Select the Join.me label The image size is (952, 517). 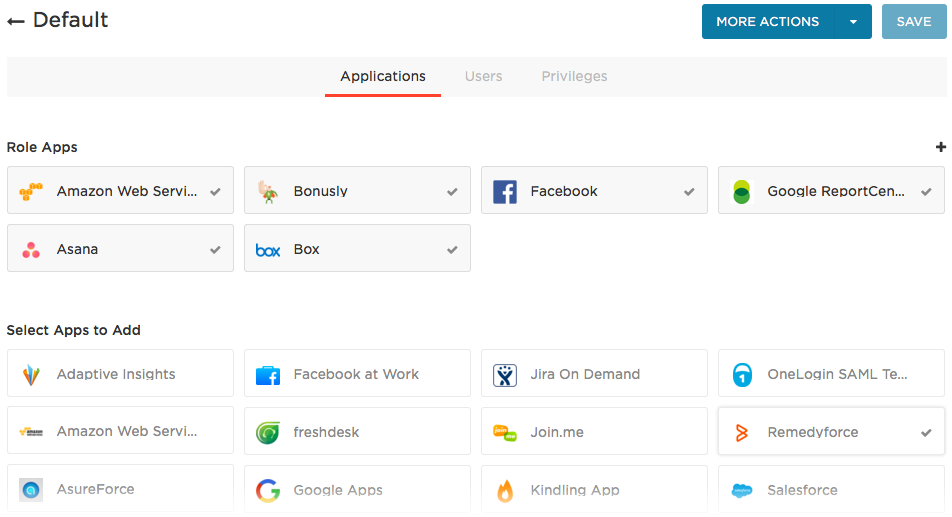(x=557, y=432)
